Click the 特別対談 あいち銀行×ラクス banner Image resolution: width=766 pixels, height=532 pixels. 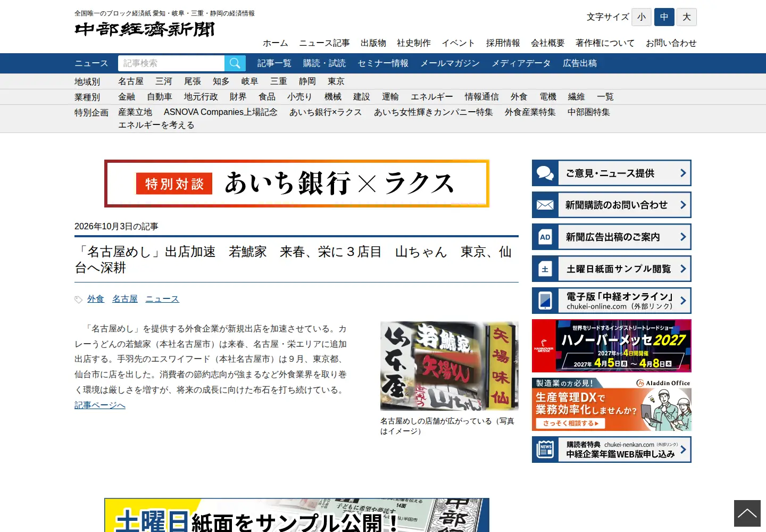pyautogui.click(x=297, y=184)
